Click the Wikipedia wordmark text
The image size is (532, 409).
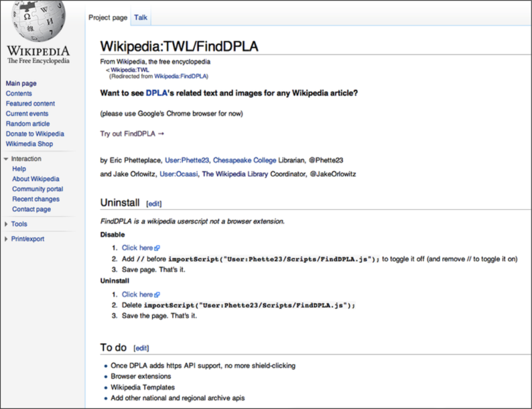38,51
